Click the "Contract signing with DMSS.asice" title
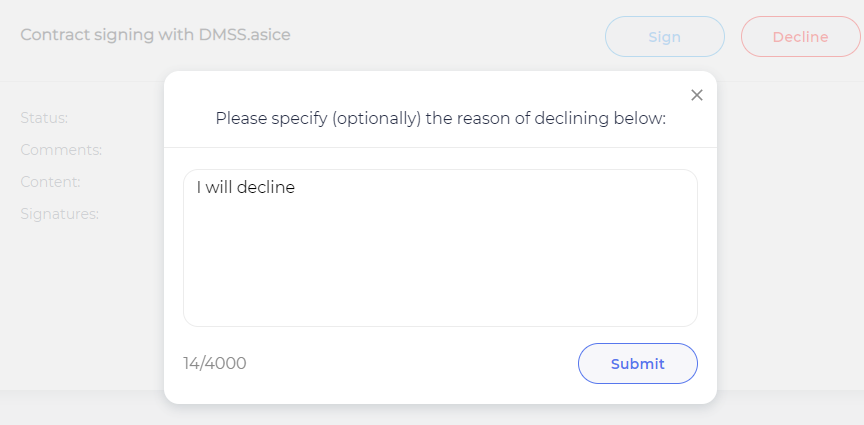This screenshot has width=864, height=425. 155,35
